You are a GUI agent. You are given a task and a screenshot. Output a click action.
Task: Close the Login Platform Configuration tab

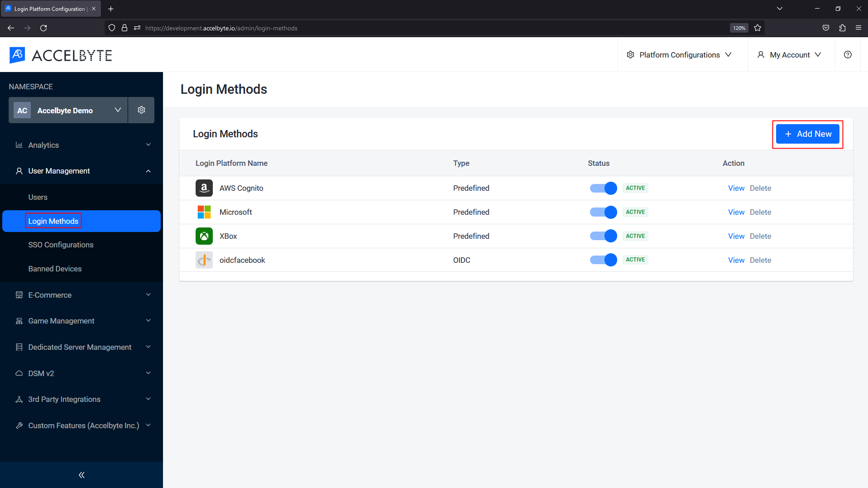pos(94,9)
